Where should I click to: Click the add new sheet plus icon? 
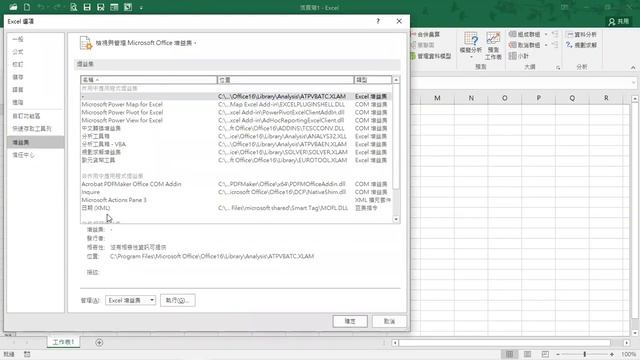[99, 342]
